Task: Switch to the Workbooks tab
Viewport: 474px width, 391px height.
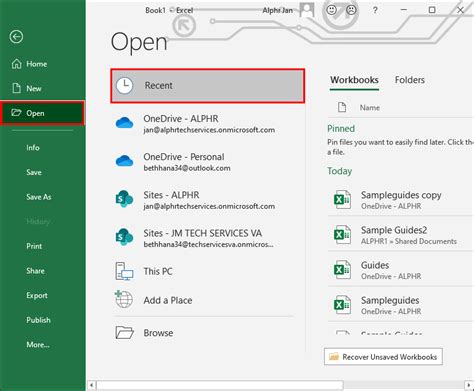Action: tap(354, 80)
